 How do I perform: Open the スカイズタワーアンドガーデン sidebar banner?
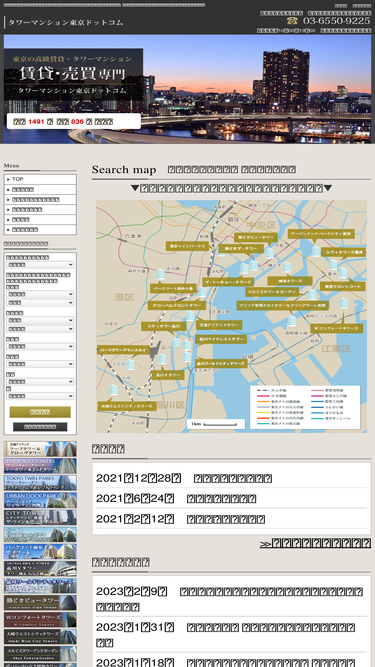(x=40, y=654)
